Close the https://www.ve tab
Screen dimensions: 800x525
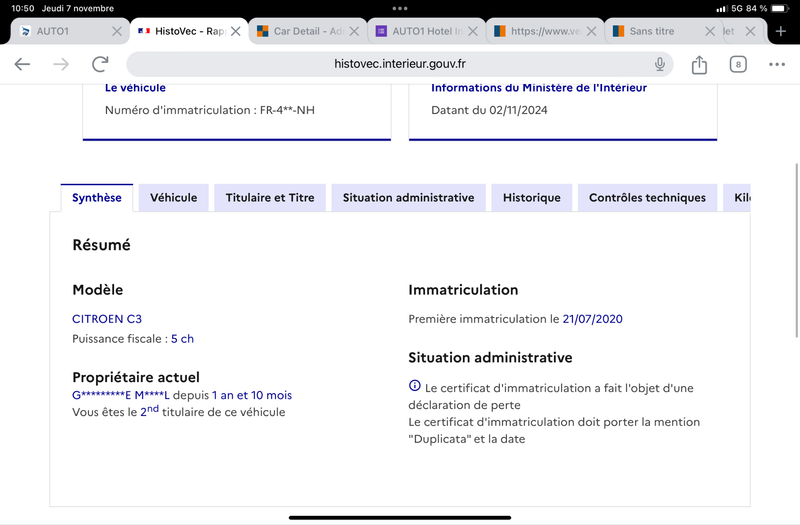591,31
